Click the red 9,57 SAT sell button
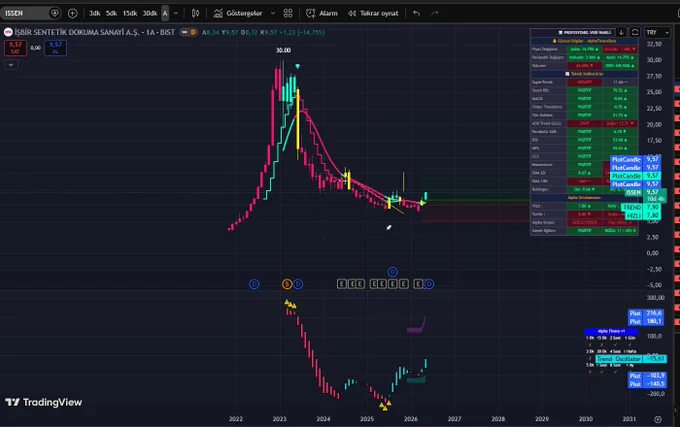The width and height of the screenshot is (680, 427). click(15, 48)
